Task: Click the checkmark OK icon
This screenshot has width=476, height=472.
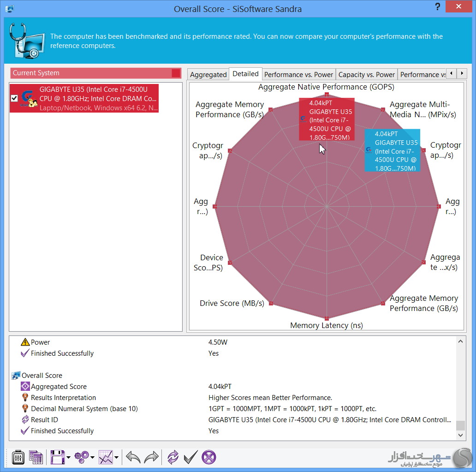Action: click(x=190, y=457)
